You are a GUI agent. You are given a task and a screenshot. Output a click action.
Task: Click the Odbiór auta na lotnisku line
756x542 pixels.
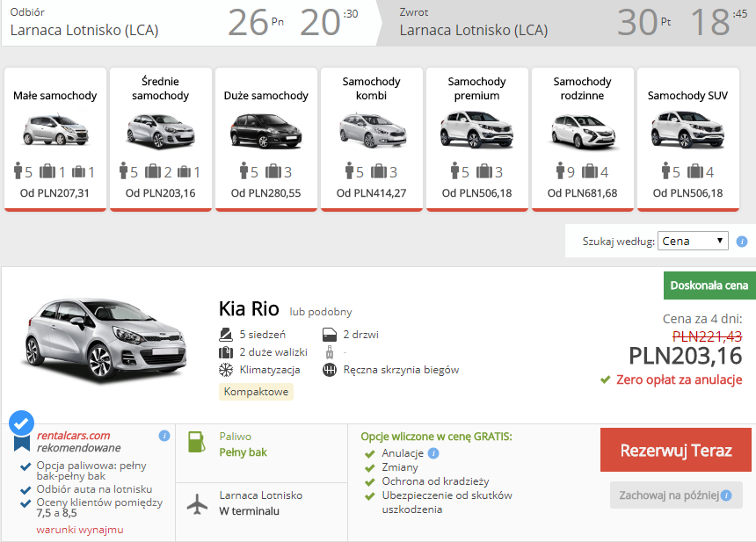pos(95,489)
